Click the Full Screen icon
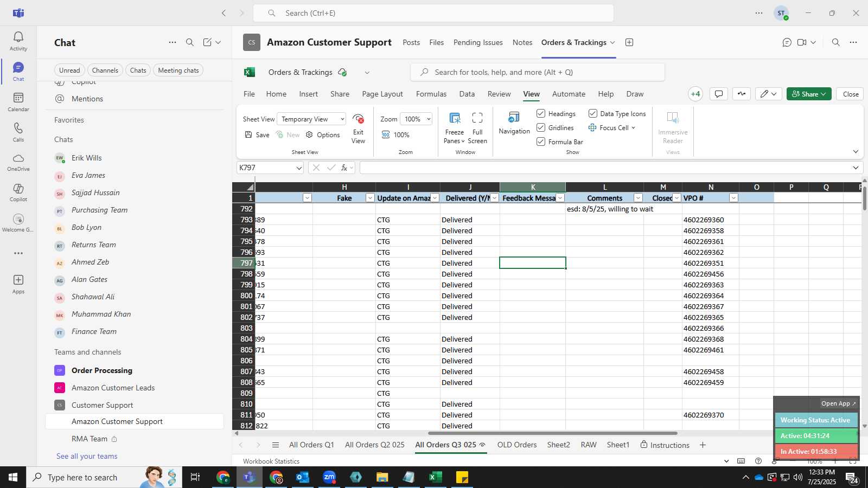This screenshot has height=488, width=868. (x=477, y=118)
